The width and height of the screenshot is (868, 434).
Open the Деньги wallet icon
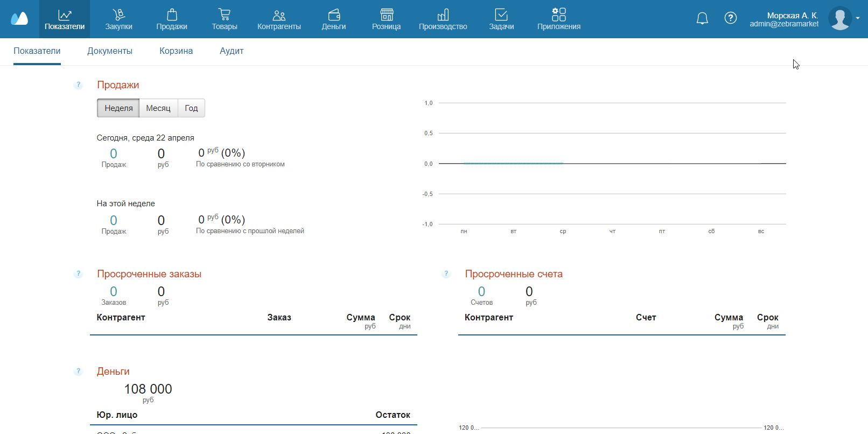[334, 15]
